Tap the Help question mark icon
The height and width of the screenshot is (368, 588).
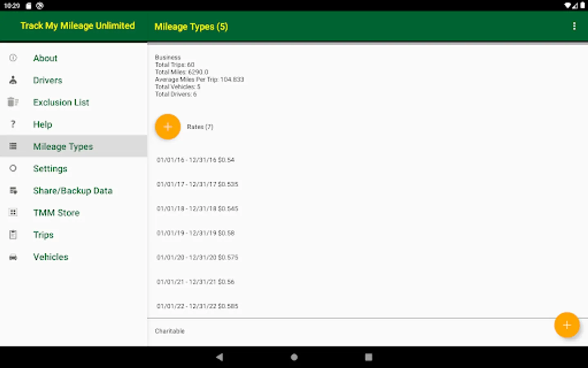tap(13, 124)
